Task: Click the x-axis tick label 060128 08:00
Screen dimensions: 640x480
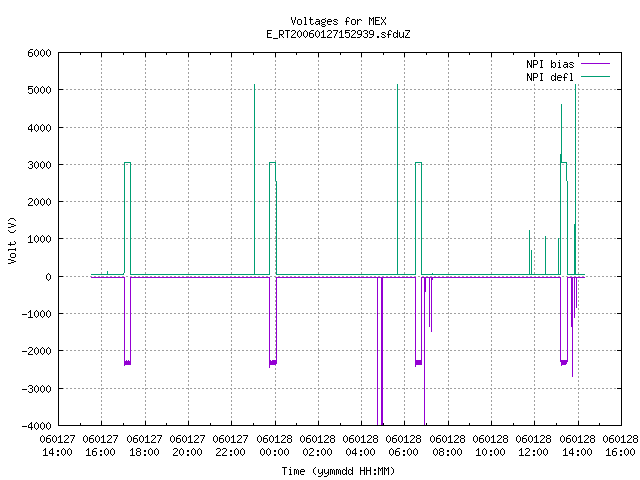Action: (x=447, y=446)
